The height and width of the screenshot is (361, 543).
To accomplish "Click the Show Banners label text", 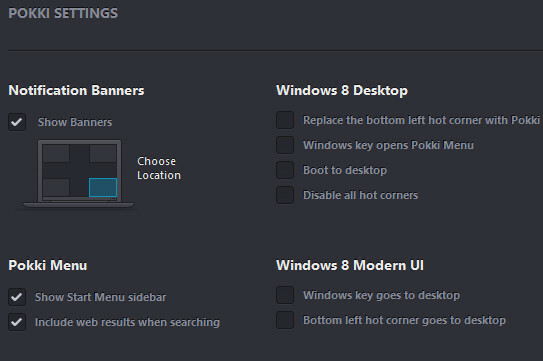I will 75,122.
